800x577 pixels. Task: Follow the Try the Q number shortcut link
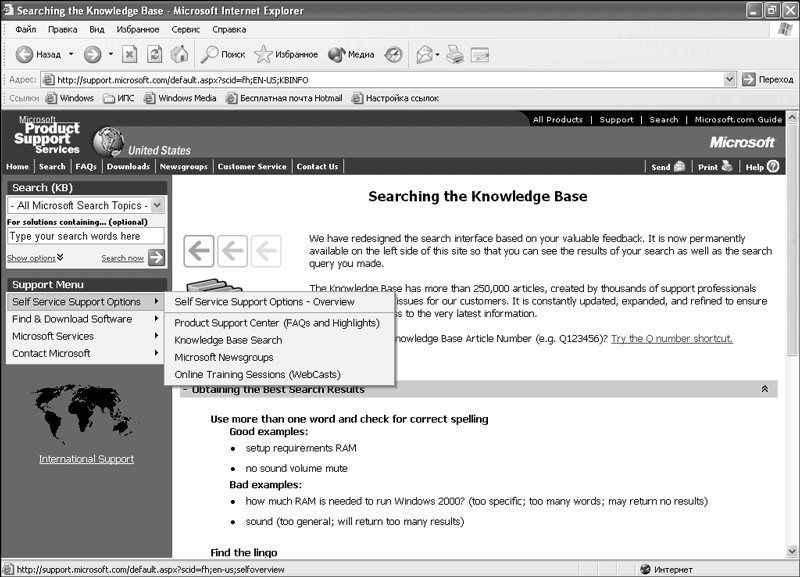point(672,339)
